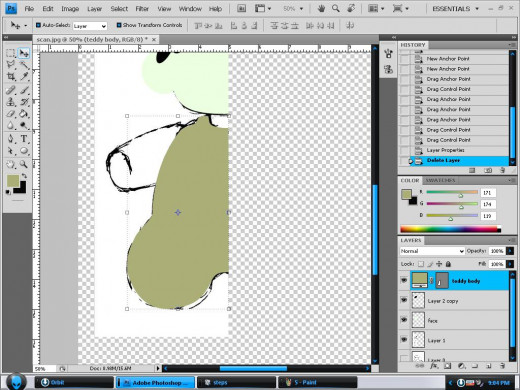Select the Magic Wand tool
The width and height of the screenshot is (520, 390).
point(24,65)
